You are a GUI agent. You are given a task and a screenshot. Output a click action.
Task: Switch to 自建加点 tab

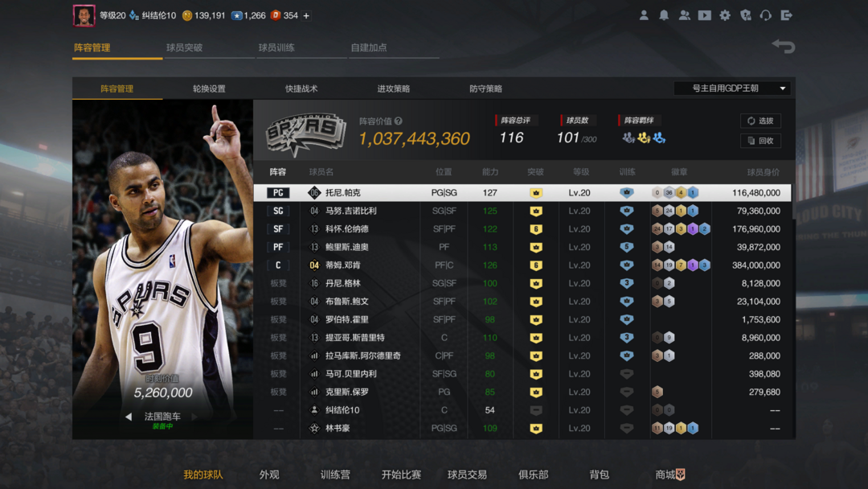point(369,47)
